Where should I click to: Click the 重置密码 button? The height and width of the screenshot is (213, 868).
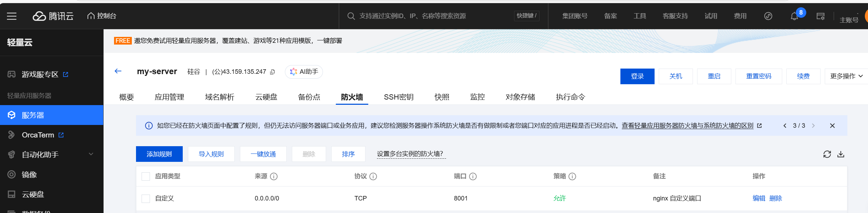758,76
